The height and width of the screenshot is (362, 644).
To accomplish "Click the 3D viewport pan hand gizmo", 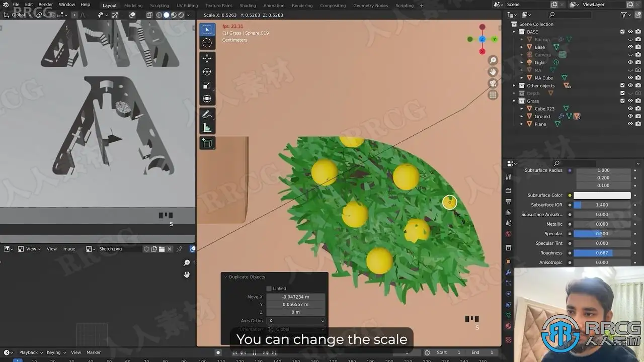I will pyautogui.click(x=493, y=72).
